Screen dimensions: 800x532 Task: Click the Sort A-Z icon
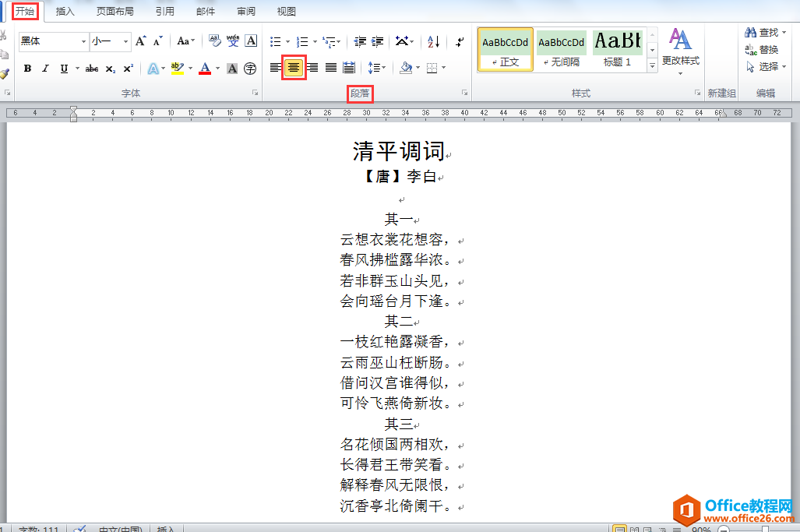click(x=434, y=41)
